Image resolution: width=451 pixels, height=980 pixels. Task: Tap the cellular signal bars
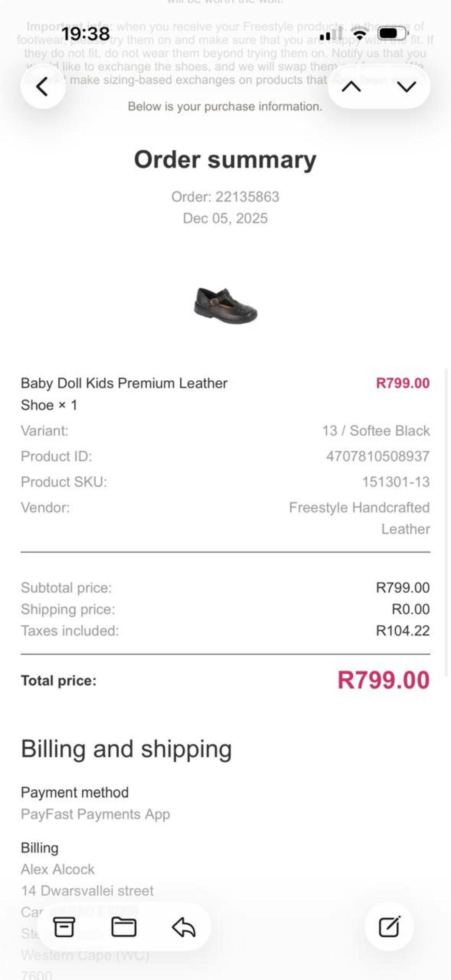[x=330, y=35]
